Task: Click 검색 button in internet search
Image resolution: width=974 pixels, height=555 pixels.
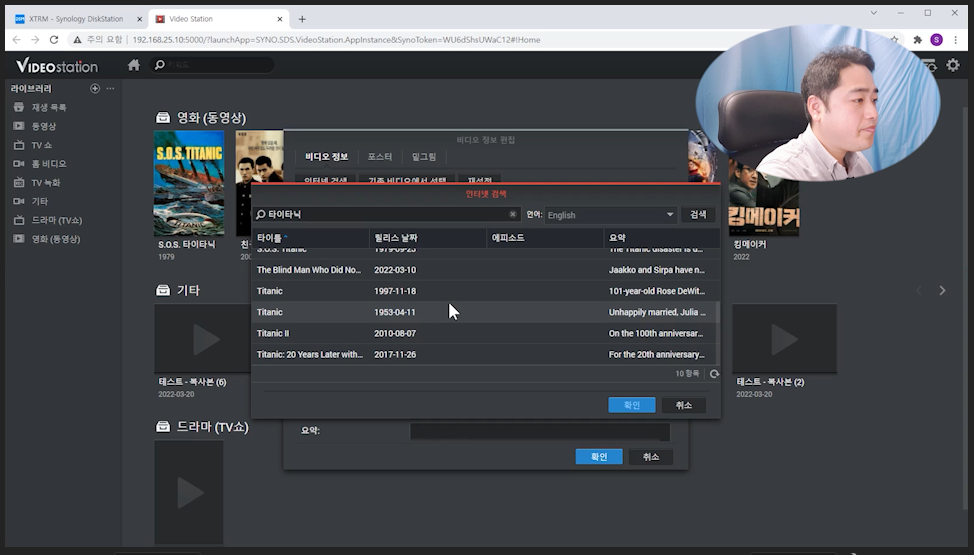Action: [x=698, y=214]
